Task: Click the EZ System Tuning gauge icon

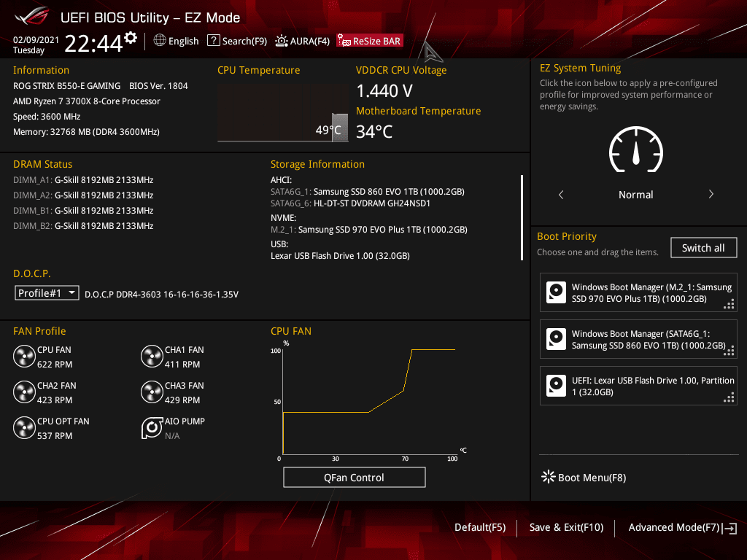Action: pos(636,149)
